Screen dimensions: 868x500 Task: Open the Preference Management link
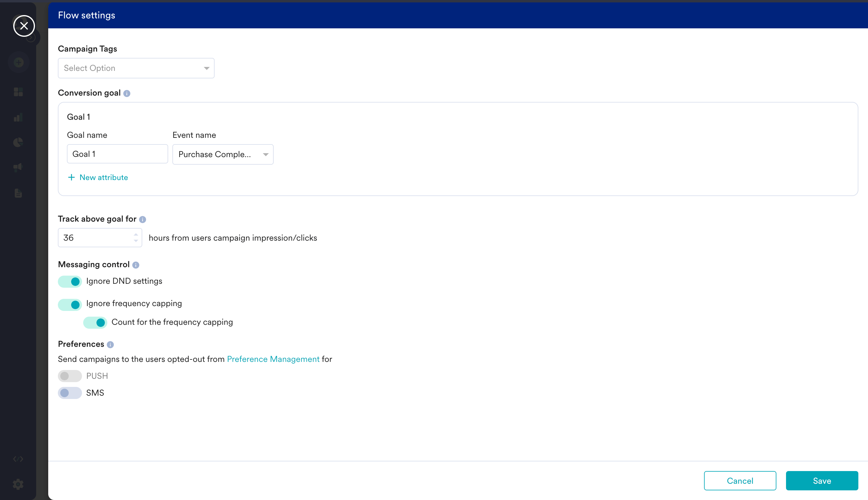273,359
